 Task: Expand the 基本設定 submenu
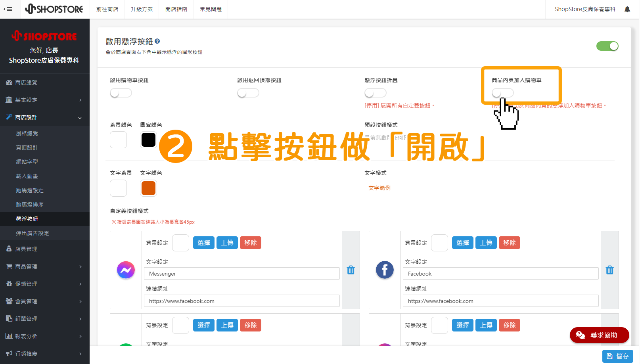[x=80, y=100]
